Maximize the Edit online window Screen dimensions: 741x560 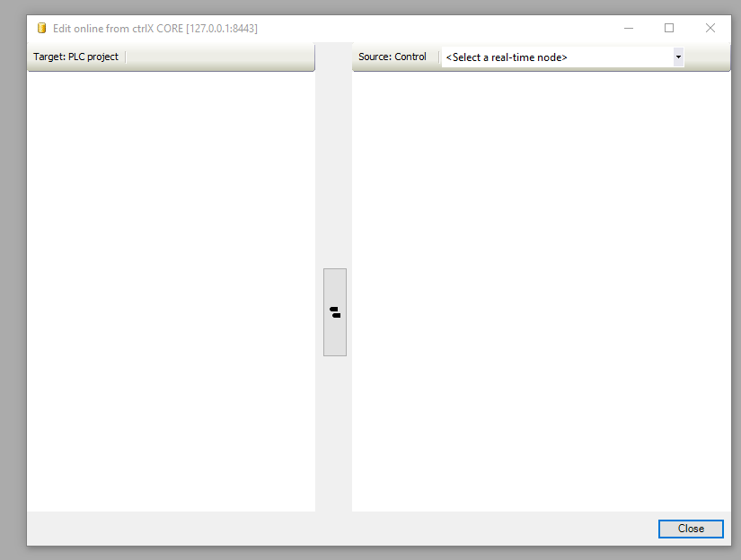pos(668,29)
